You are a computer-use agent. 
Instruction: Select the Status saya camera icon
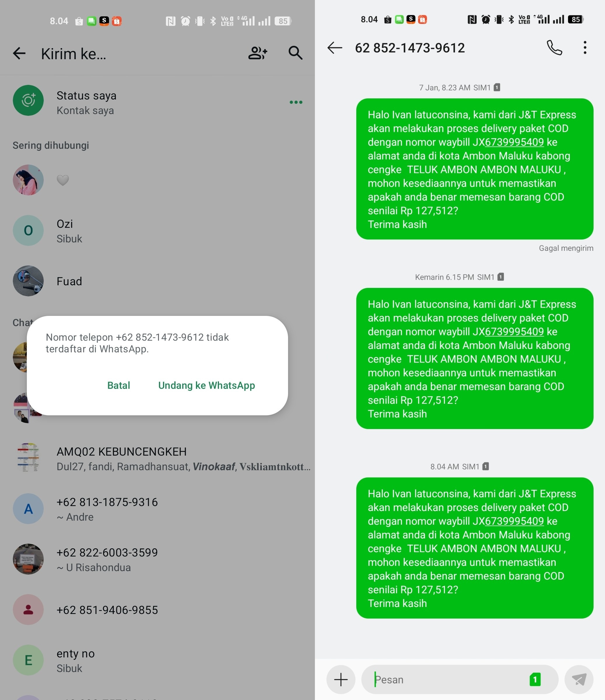pyautogui.click(x=28, y=100)
